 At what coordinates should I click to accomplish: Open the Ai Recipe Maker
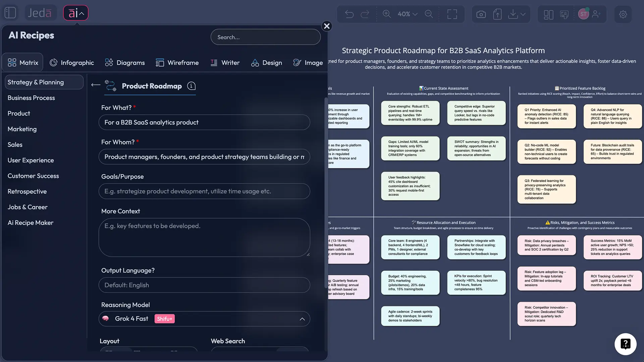tap(30, 223)
